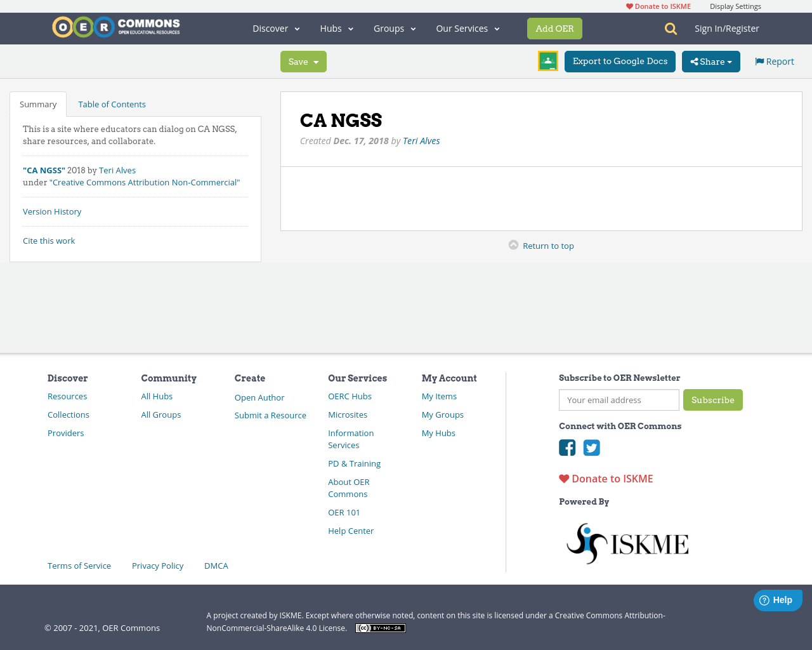Open the Help chat widget

[x=778, y=599]
